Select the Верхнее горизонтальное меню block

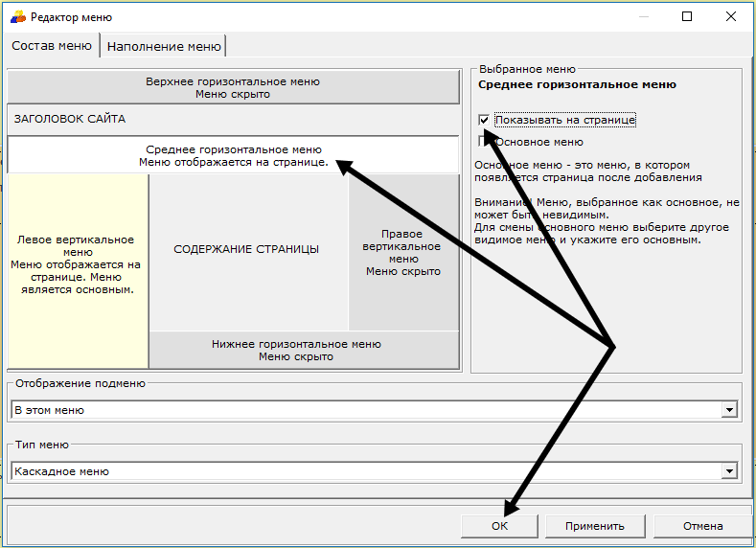coord(233,88)
